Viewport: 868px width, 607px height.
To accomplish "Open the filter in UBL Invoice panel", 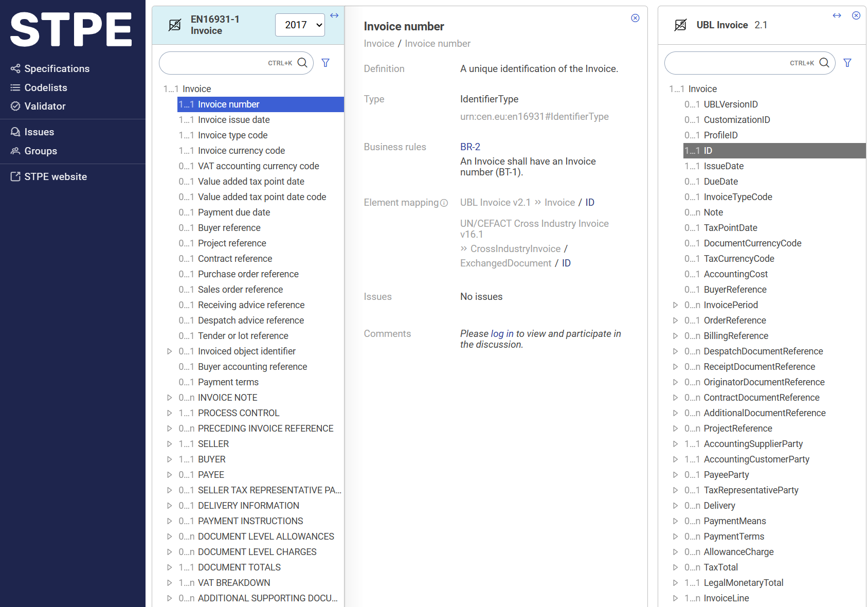I will pos(847,63).
